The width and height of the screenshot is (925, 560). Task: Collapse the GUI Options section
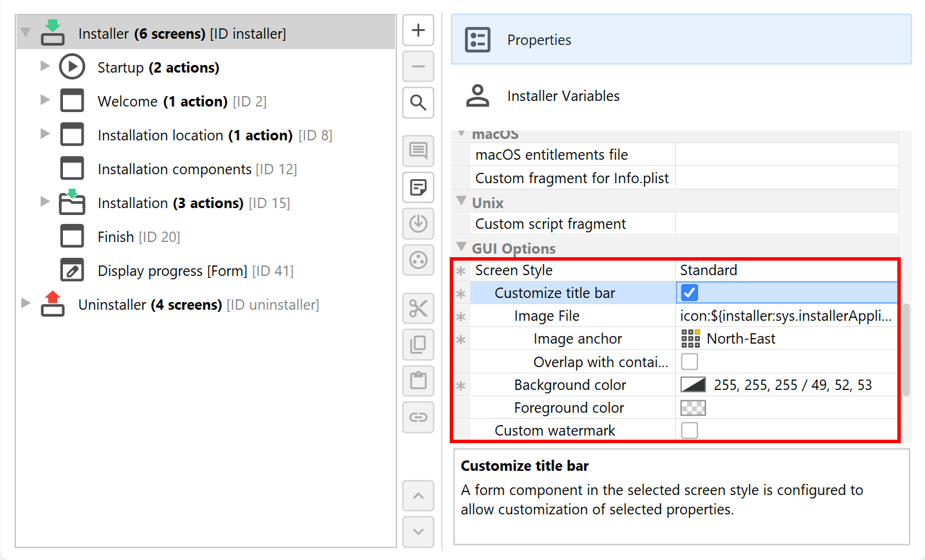click(x=461, y=248)
